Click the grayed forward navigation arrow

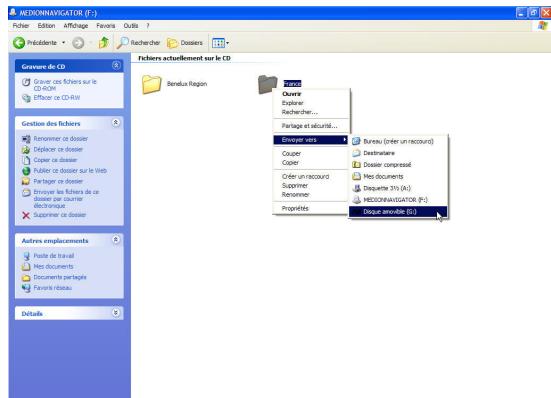78,43
